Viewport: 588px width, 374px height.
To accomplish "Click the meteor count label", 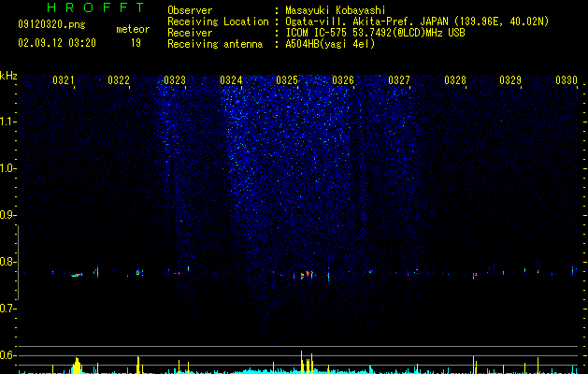I will coord(133,29).
